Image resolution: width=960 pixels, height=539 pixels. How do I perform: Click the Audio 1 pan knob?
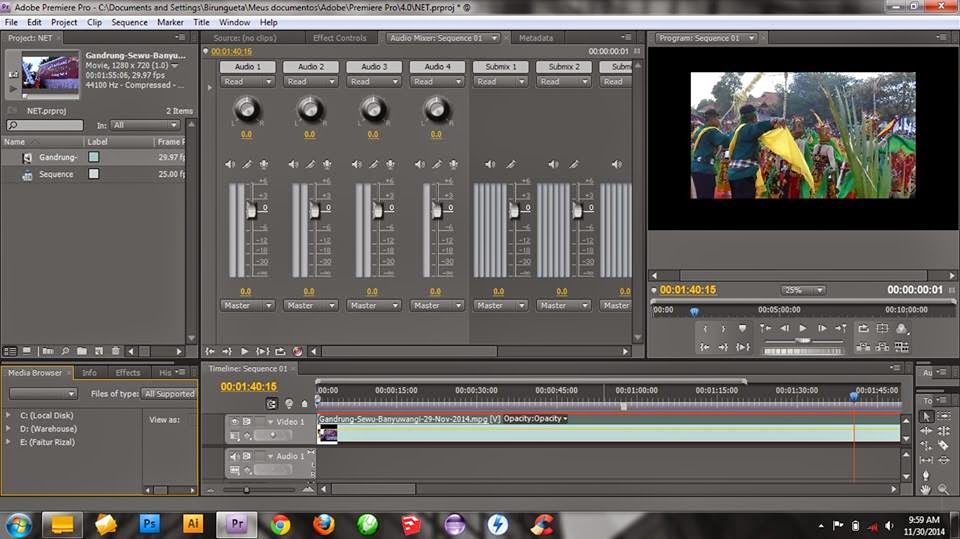246,108
